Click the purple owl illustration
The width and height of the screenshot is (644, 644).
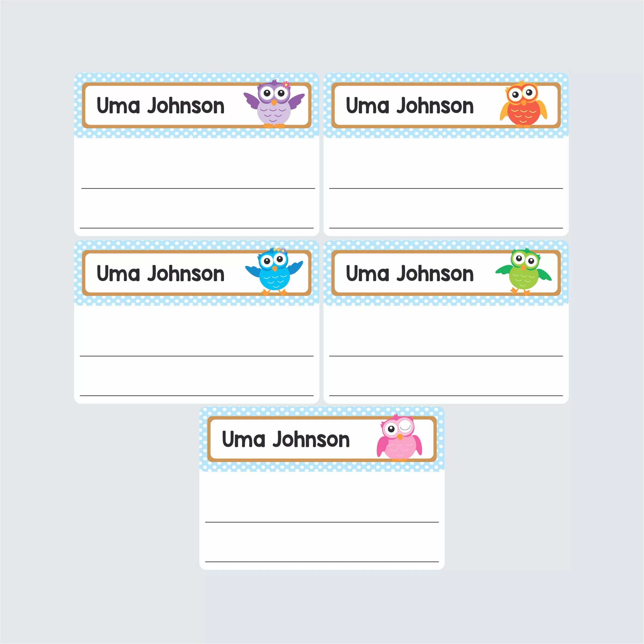(x=274, y=104)
